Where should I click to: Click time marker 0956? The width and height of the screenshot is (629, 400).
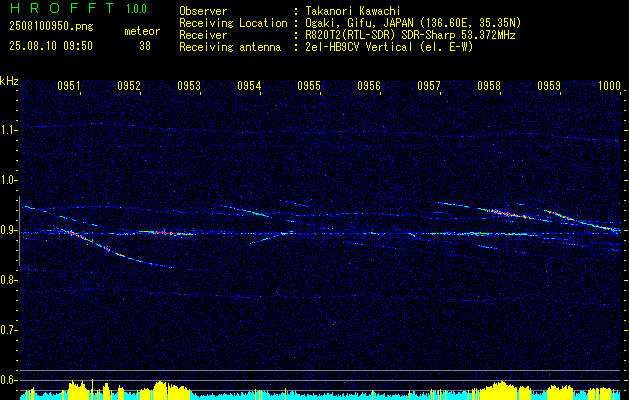pyautogui.click(x=369, y=85)
